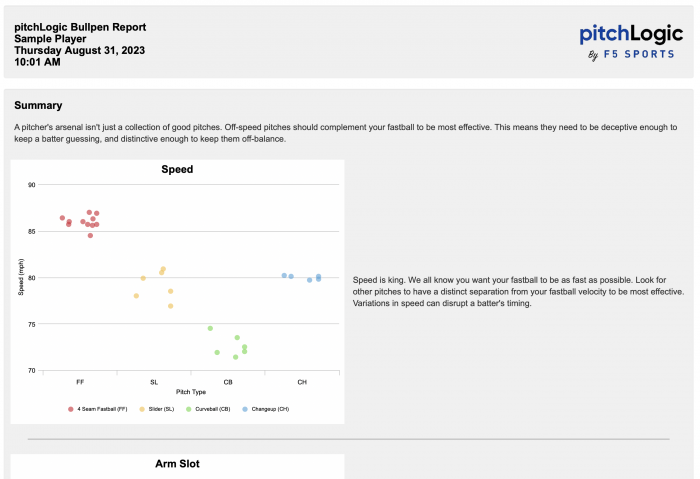Click the Summary section heading
Screen dimensions: 700x479
(x=38, y=105)
